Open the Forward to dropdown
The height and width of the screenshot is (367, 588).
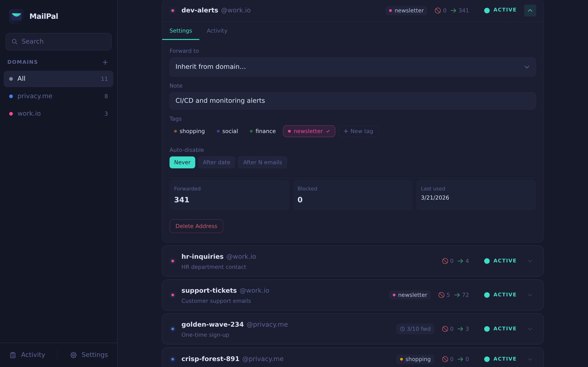point(352,67)
